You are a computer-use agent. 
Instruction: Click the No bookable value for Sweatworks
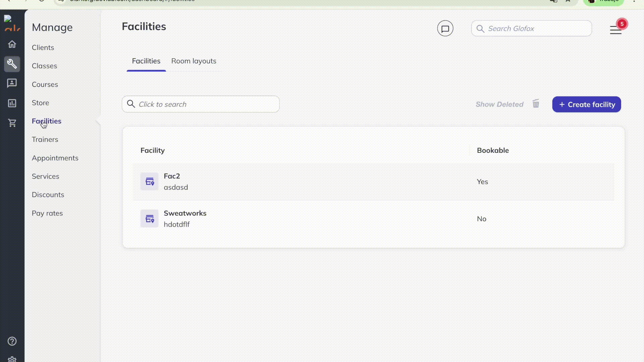coord(481,219)
